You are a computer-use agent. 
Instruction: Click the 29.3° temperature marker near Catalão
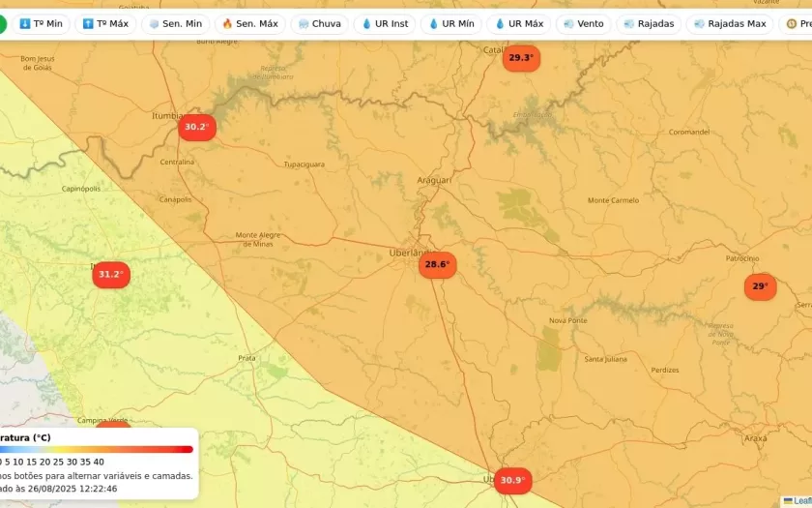tap(520, 58)
